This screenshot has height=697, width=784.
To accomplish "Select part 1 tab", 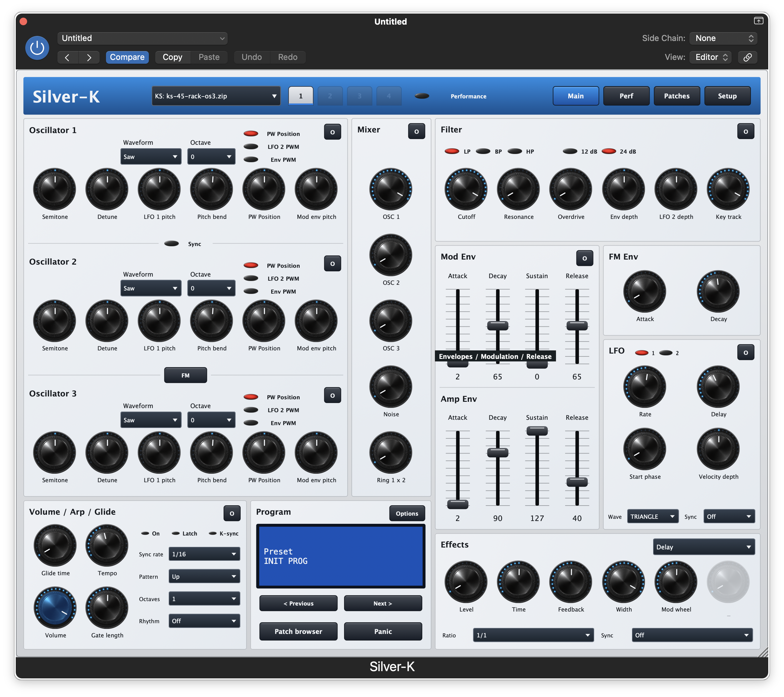I will tap(300, 96).
